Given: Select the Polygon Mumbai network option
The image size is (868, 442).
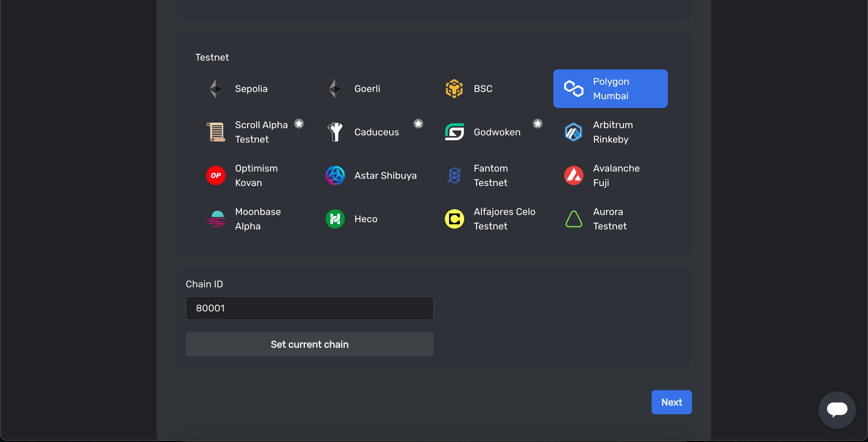Looking at the screenshot, I should point(610,89).
